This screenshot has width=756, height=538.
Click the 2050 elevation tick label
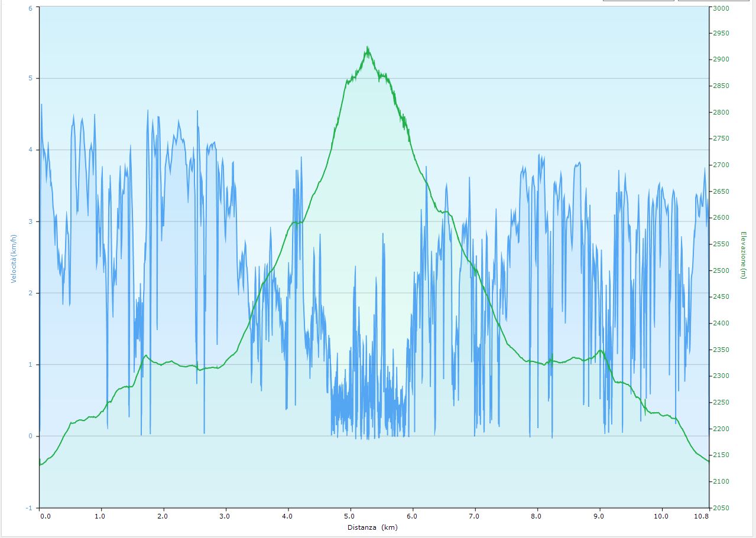pyautogui.click(x=721, y=508)
